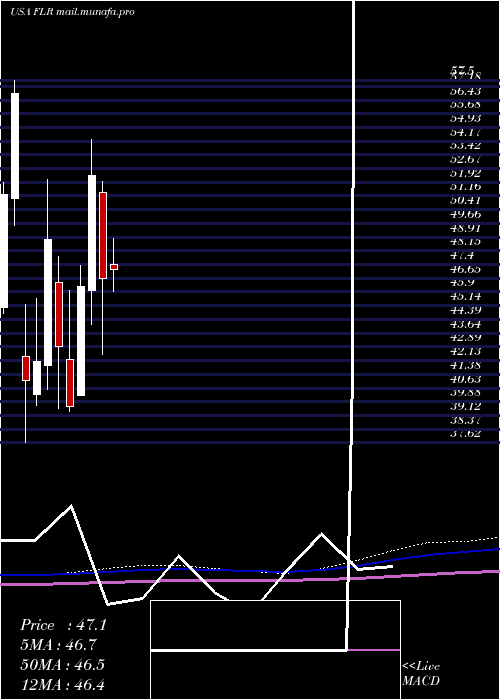The width and height of the screenshot is (500, 700).
Task: Click the 12MA : 46.4 readout
Action: tap(63, 684)
